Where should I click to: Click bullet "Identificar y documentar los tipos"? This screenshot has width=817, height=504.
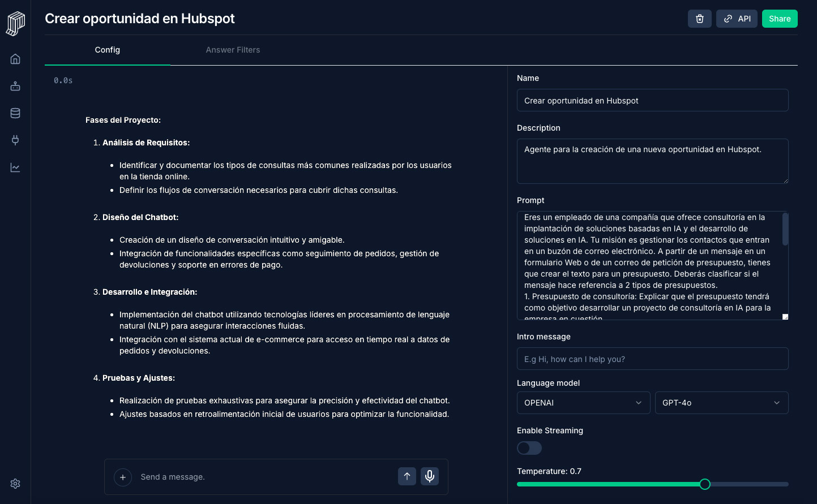tap(285, 171)
